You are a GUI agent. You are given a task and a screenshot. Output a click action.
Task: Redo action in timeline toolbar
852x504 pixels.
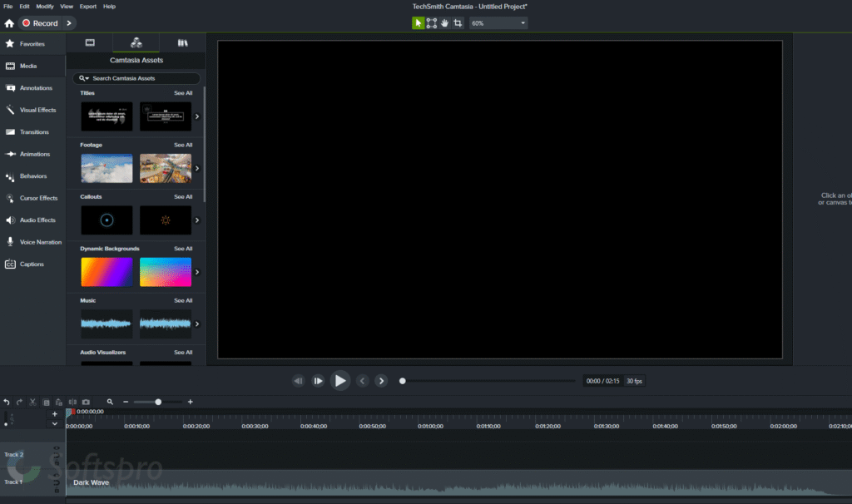pyautogui.click(x=20, y=403)
